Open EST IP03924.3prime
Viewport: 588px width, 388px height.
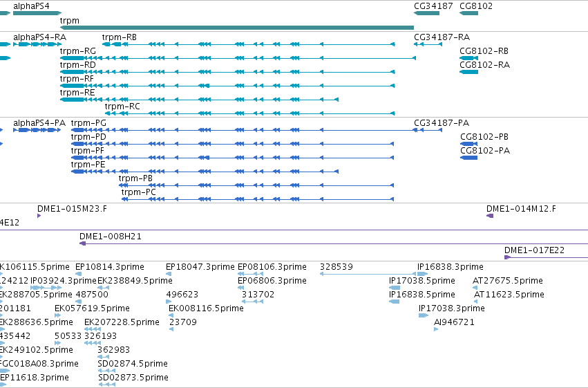64,281
